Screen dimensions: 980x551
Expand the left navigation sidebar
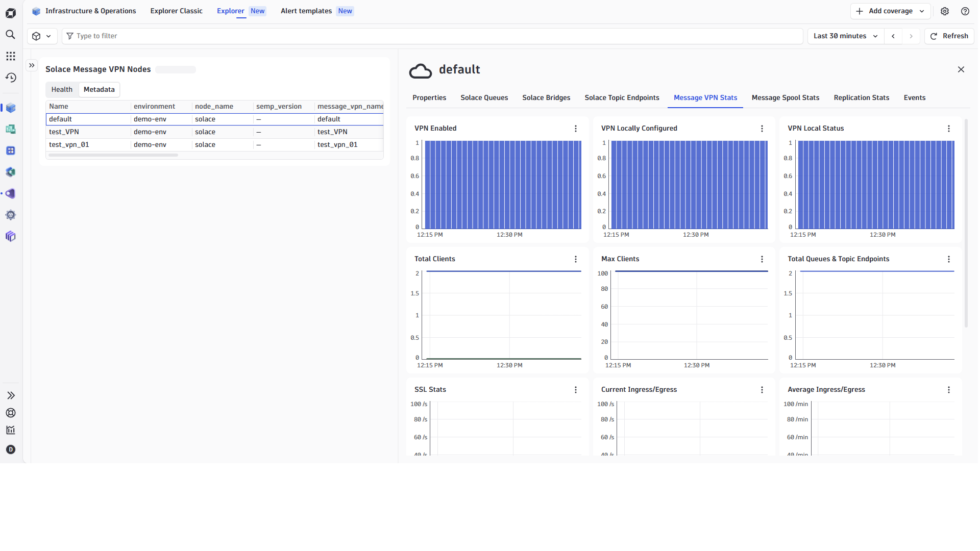(11, 395)
